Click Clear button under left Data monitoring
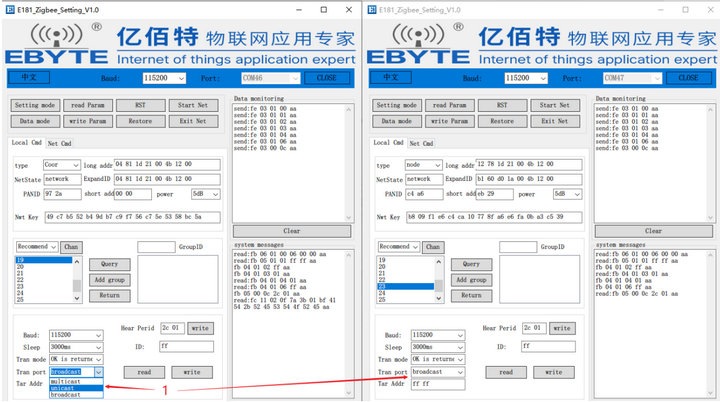The image size is (720, 402). 292,231
